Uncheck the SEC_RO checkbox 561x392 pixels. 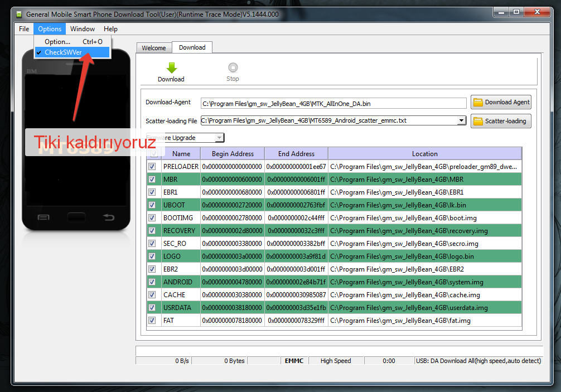point(152,243)
